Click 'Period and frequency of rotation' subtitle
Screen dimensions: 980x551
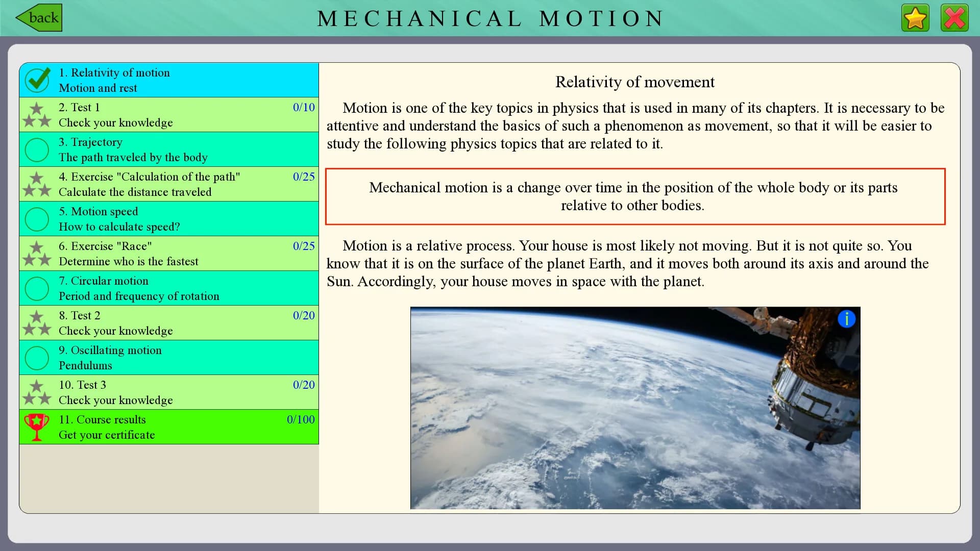point(139,296)
